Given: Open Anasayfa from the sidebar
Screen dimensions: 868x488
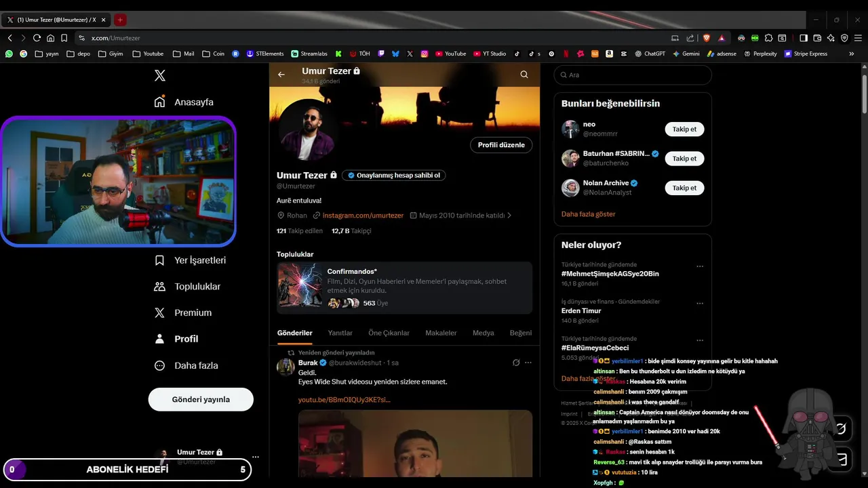Looking at the screenshot, I should click(184, 102).
